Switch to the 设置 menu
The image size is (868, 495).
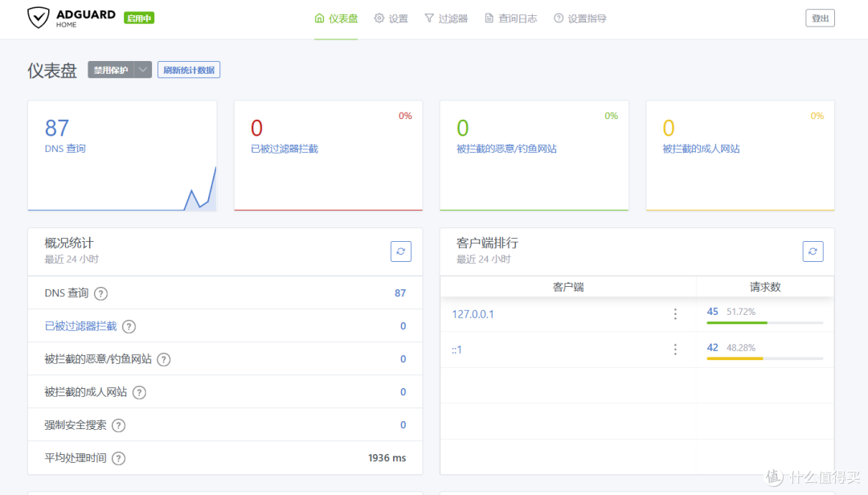click(391, 18)
